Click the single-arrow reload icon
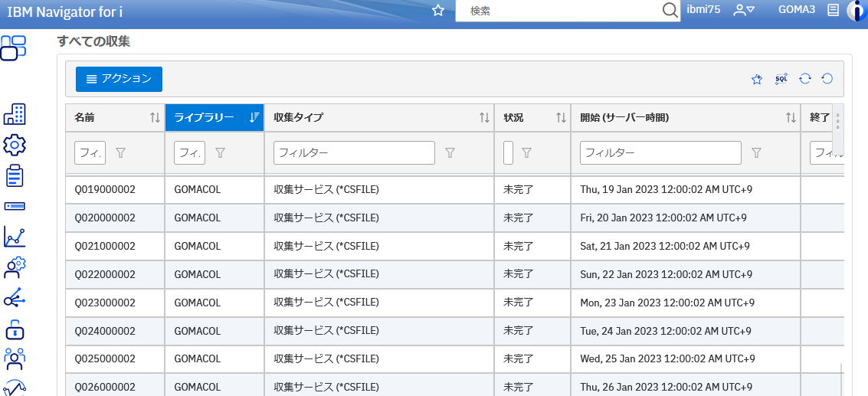Viewport: 868px width, 396px height. click(x=827, y=79)
